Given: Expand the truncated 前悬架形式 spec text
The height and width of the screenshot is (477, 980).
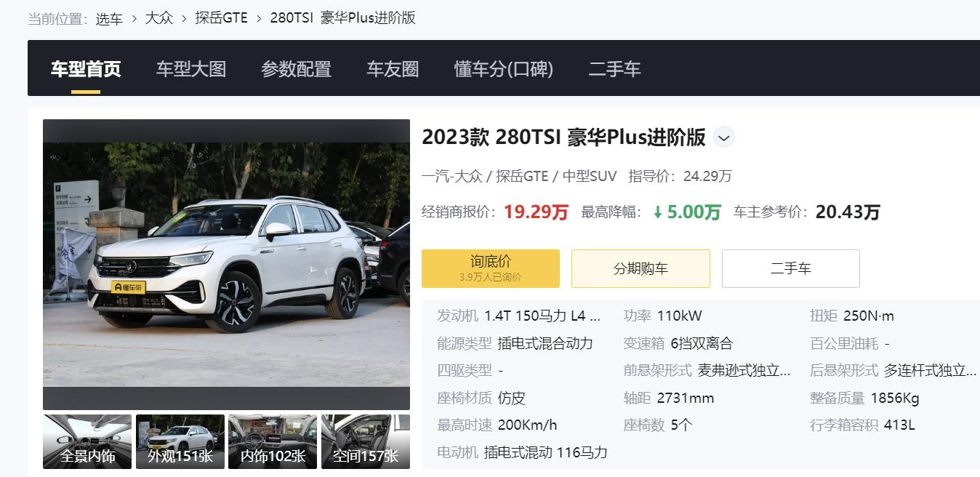Looking at the screenshot, I should click(x=744, y=370).
